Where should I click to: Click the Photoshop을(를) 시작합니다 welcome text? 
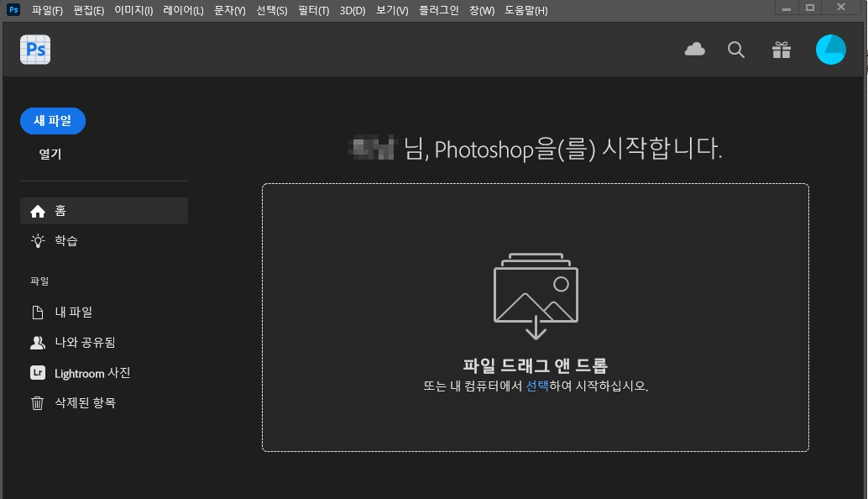(x=578, y=149)
